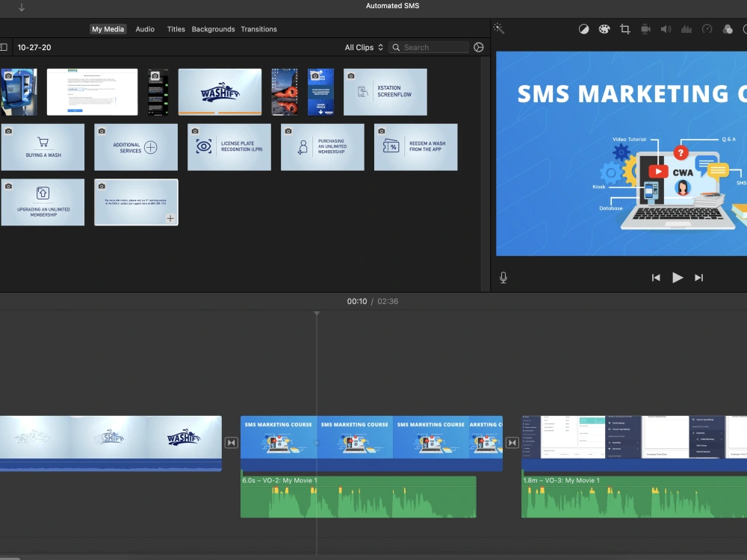Select the dashboard screen recording timeline clip

[x=634, y=444]
